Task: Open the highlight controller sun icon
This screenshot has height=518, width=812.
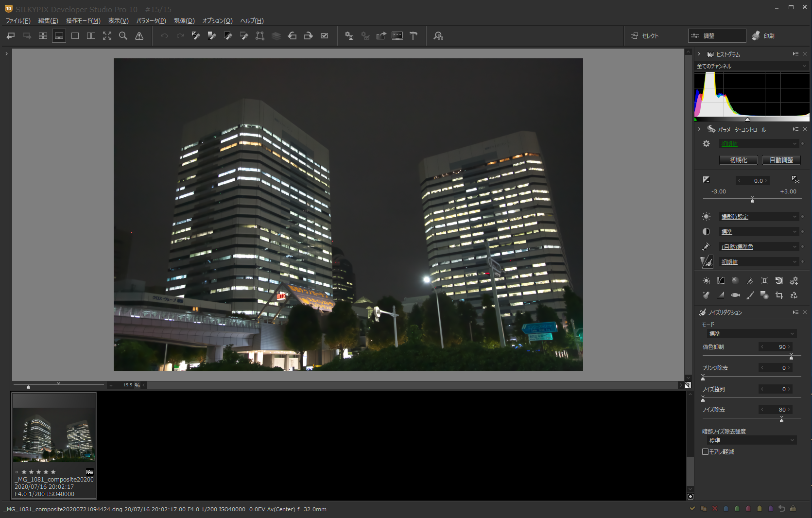Action: point(706,281)
